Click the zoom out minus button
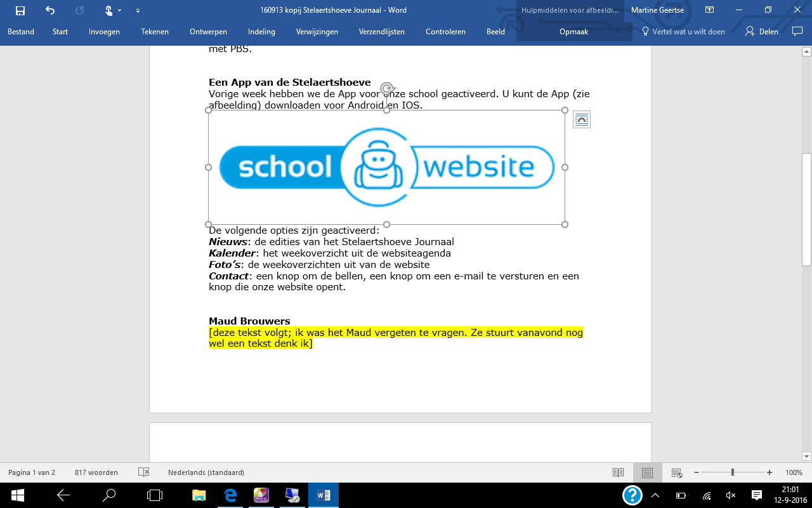 pos(696,472)
